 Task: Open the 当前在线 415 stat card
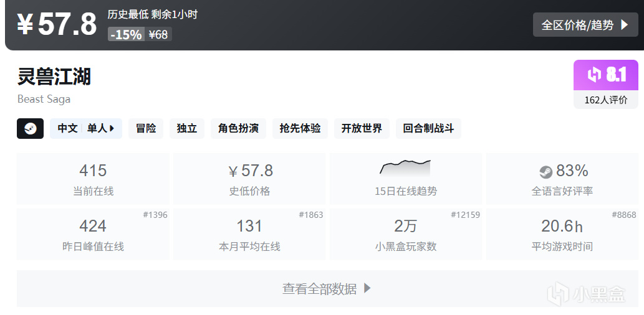(93, 179)
